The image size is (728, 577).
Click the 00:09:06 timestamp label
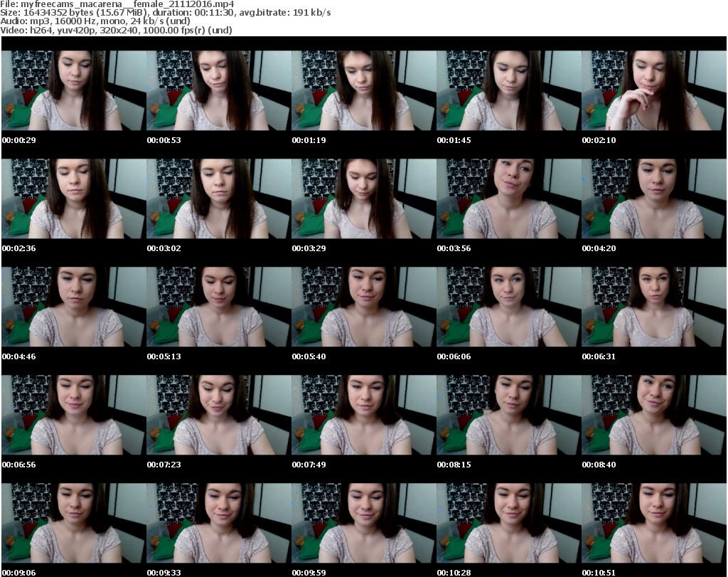click(19, 573)
